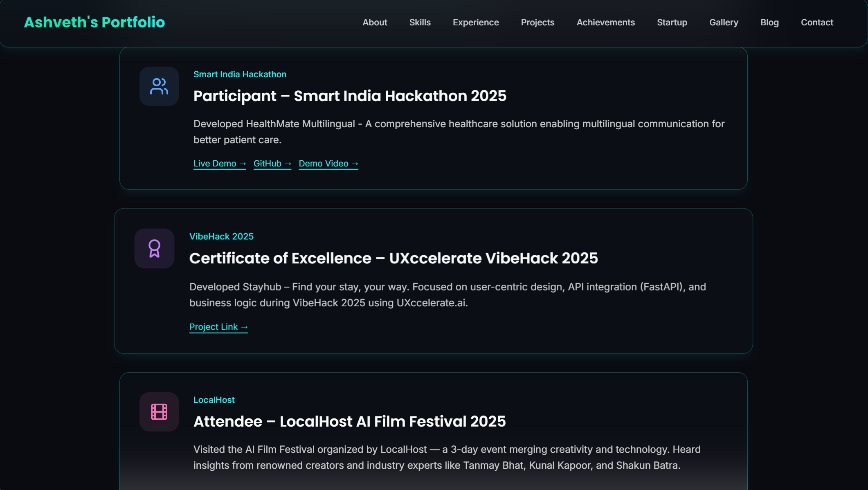Open the Stayhub Project Link
Image resolution: width=868 pixels, height=490 pixels.
218,327
